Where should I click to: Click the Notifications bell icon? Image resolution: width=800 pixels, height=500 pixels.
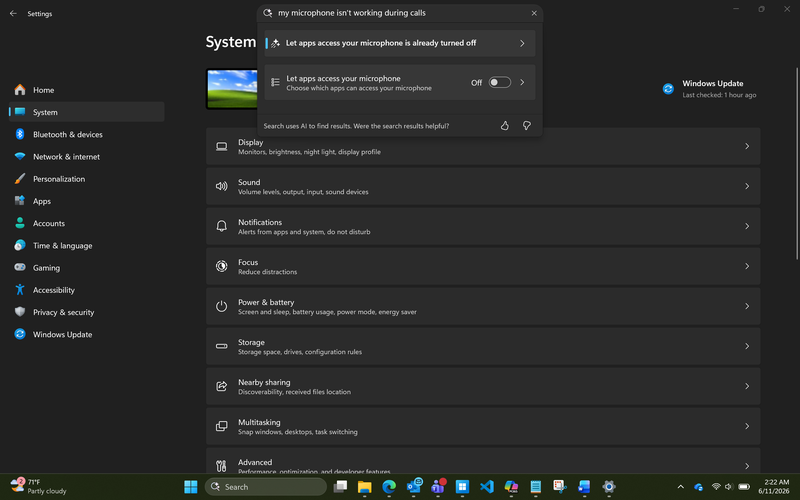click(x=221, y=226)
